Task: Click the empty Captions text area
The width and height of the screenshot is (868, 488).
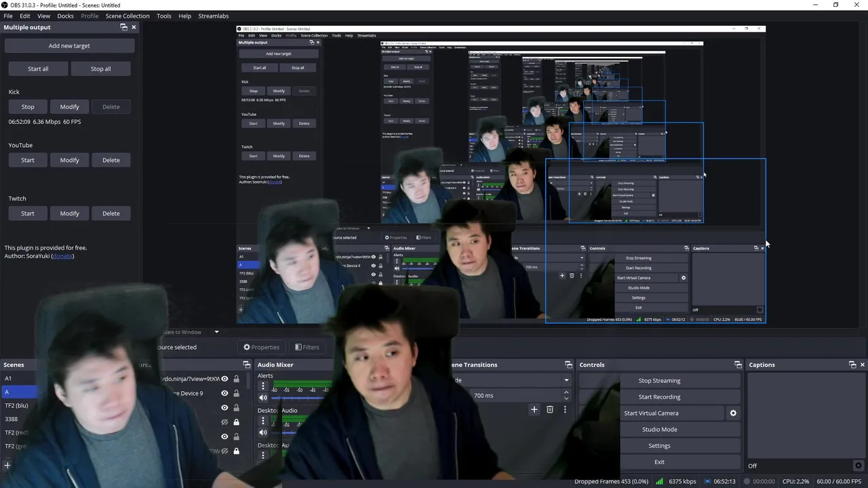Action: coord(806,415)
